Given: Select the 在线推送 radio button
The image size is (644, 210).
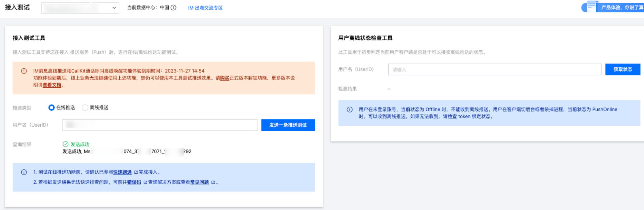Looking at the screenshot, I should [x=52, y=108].
